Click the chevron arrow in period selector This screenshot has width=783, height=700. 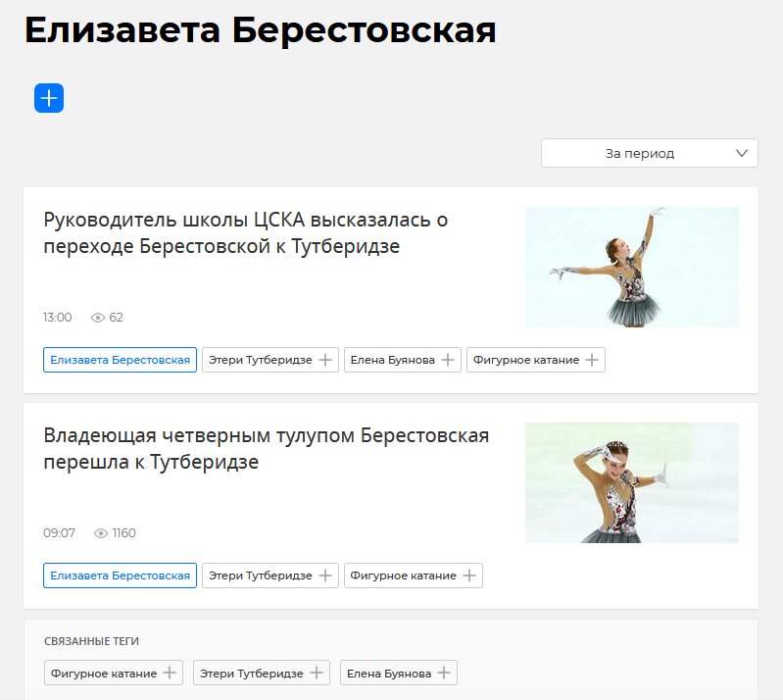pos(741,153)
